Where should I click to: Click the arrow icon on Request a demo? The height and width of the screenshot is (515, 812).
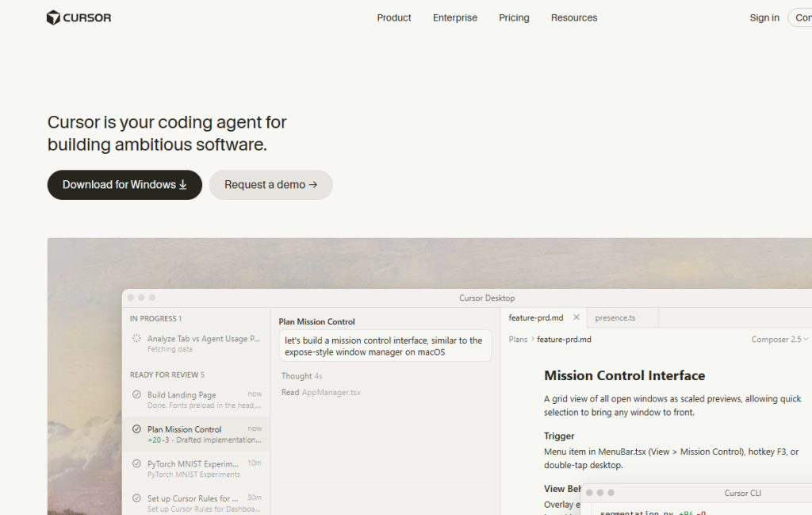pyautogui.click(x=312, y=184)
